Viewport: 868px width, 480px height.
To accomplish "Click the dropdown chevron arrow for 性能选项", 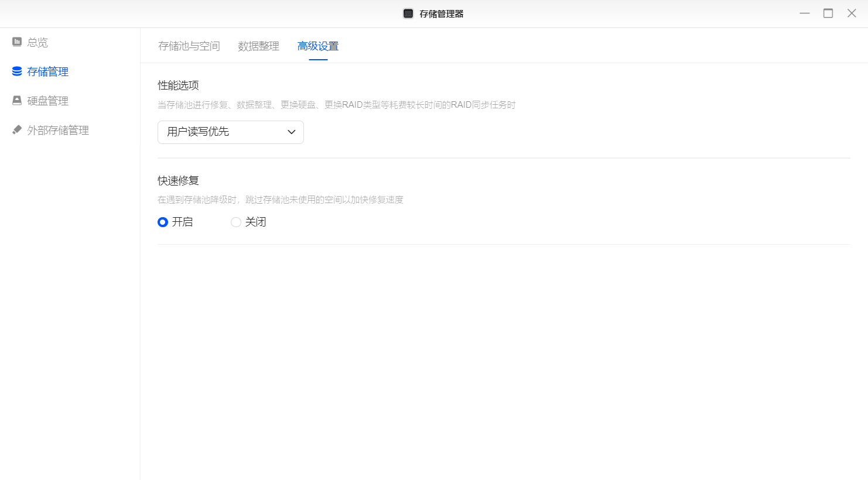I will [x=291, y=132].
